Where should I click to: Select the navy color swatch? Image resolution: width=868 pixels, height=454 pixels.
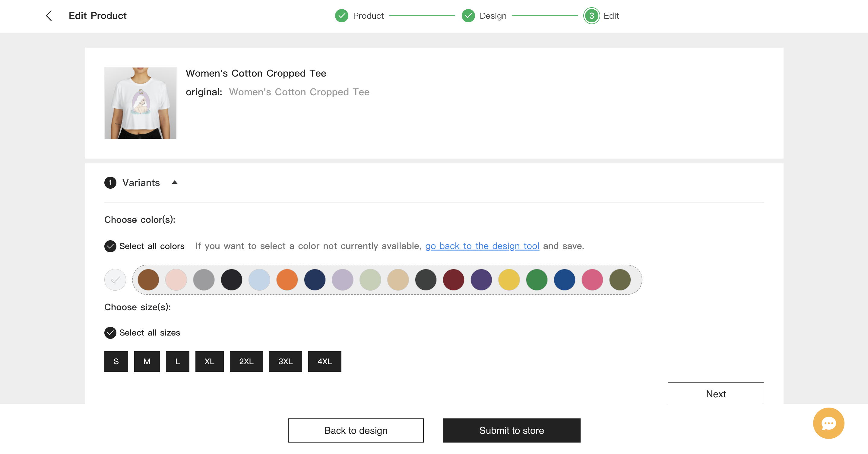315,279
